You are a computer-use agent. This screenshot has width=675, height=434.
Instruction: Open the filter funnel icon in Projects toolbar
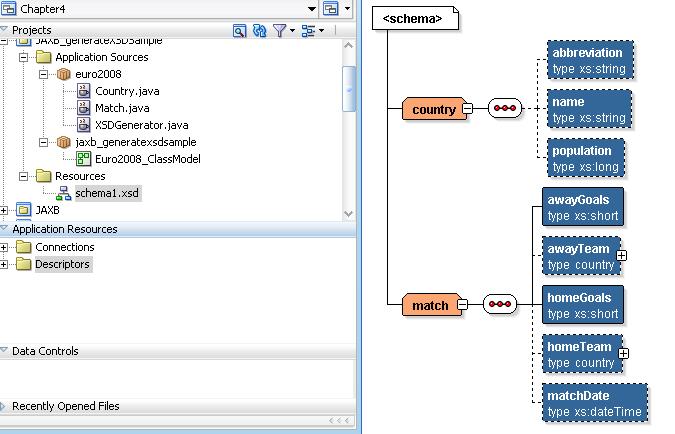tap(280, 31)
